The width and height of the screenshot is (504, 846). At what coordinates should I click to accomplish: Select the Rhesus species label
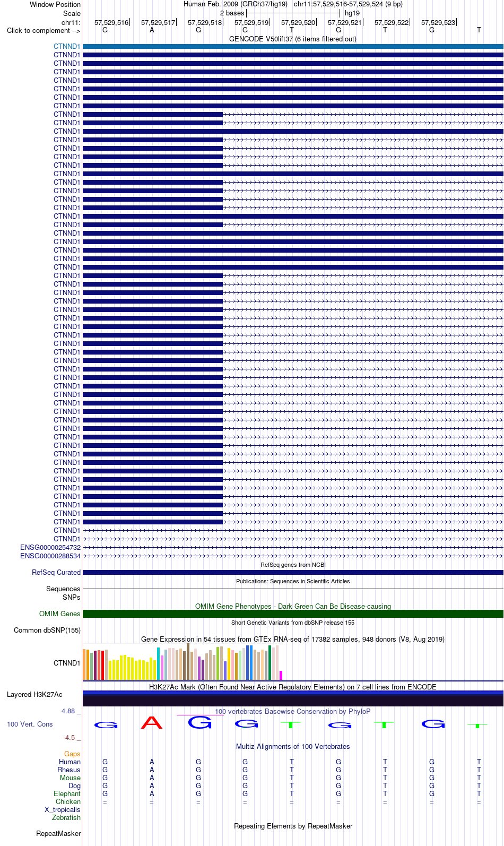[x=69, y=770]
